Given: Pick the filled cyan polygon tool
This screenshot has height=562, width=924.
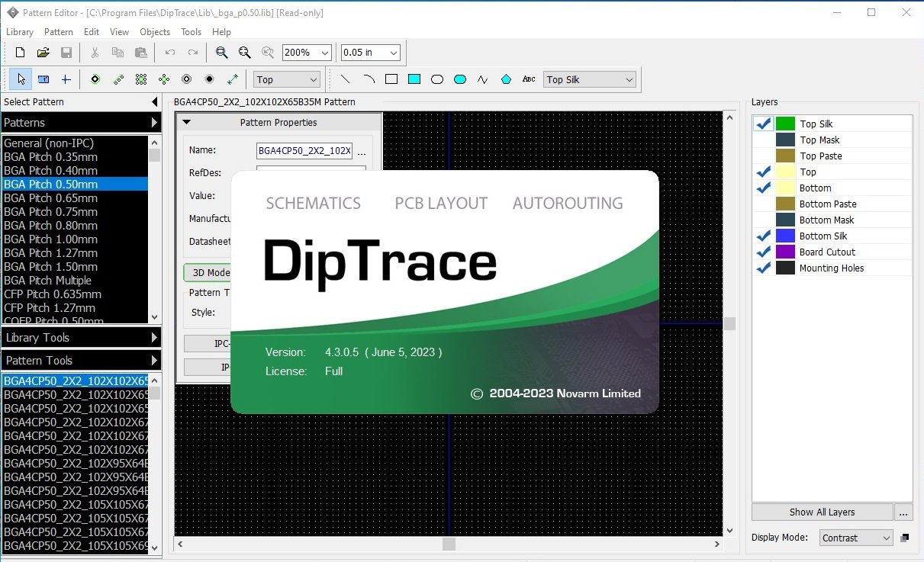Looking at the screenshot, I should point(506,79).
